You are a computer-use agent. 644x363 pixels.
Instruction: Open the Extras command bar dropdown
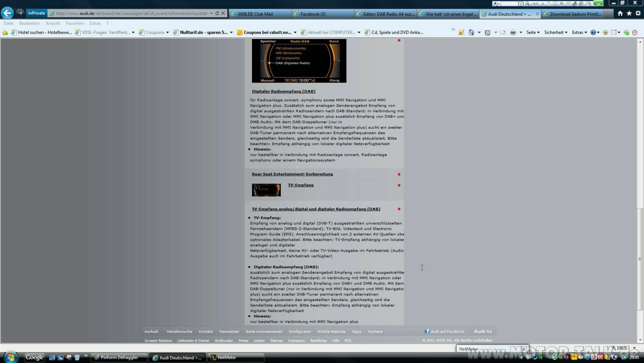[x=579, y=32]
